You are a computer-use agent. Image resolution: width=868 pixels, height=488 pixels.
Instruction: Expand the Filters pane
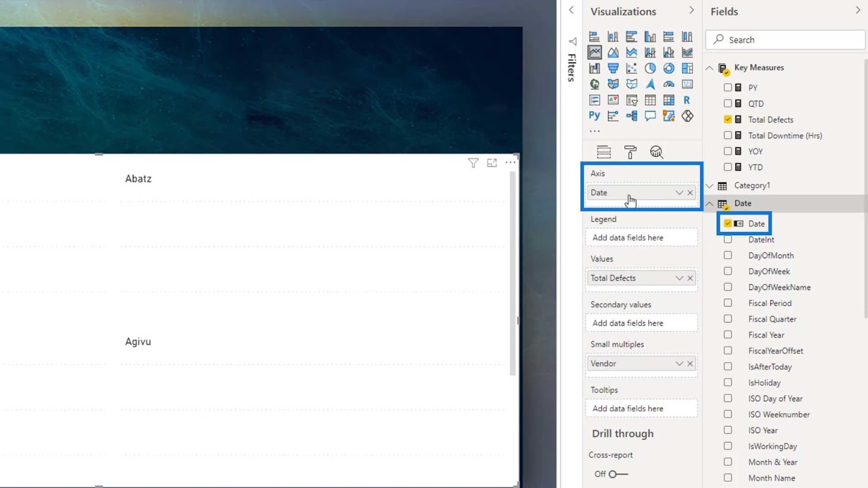[571, 10]
